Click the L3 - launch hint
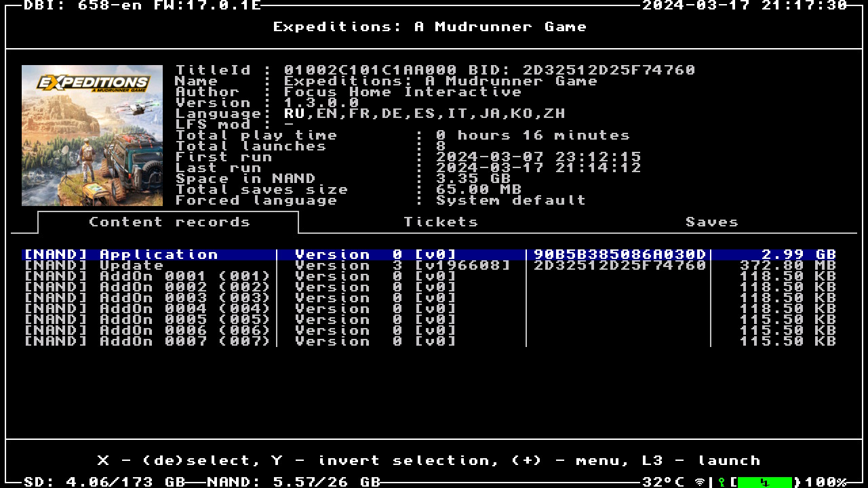The width and height of the screenshot is (868, 488). (702, 461)
